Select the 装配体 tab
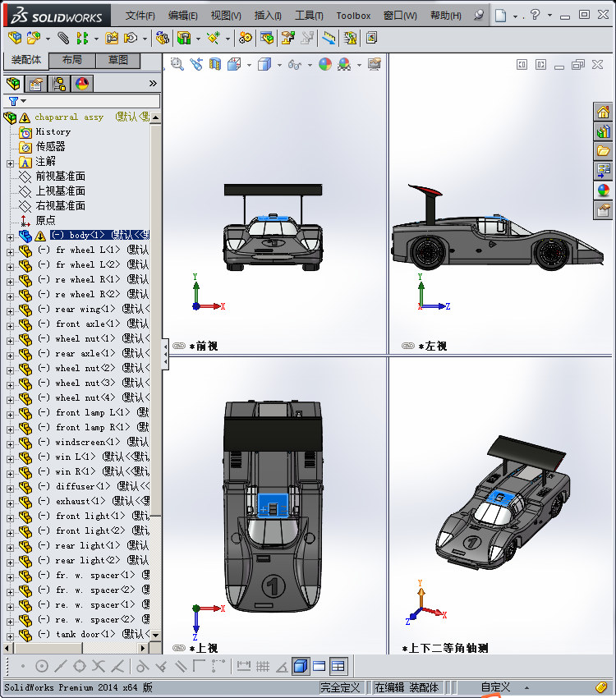The width and height of the screenshot is (616, 698). [25, 60]
